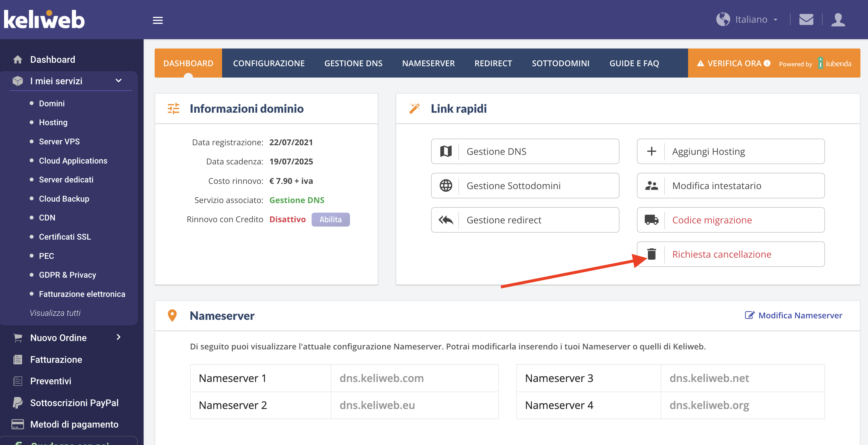Click the Nuovo Ordine cart icon
Image resolution: width=868 pixels, height=445 pixels.
(x=17, y=338)
